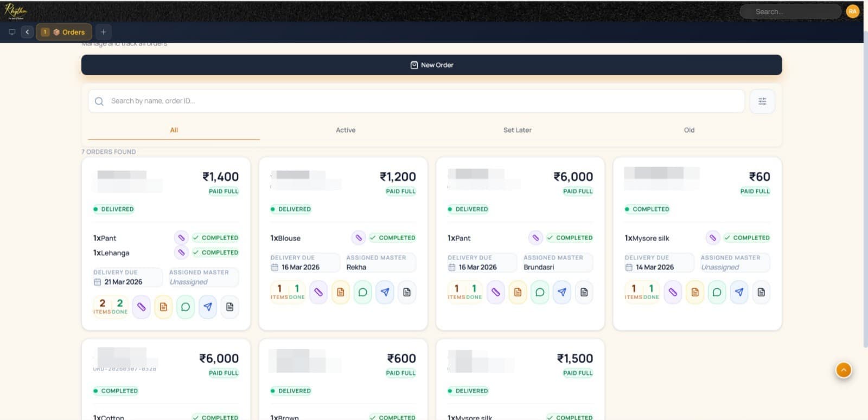The image size is (868, 420).
Task: Go back using the left chevron button
Action: tap(27, 32)
